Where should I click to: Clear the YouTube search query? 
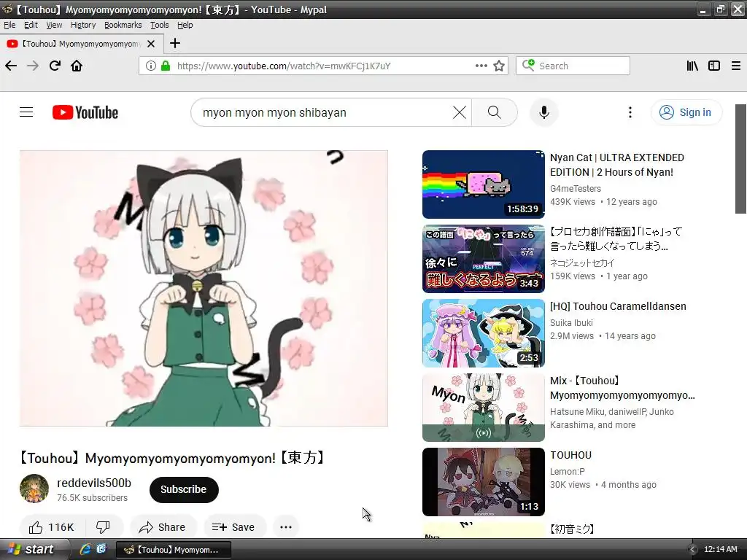(460, 112)
